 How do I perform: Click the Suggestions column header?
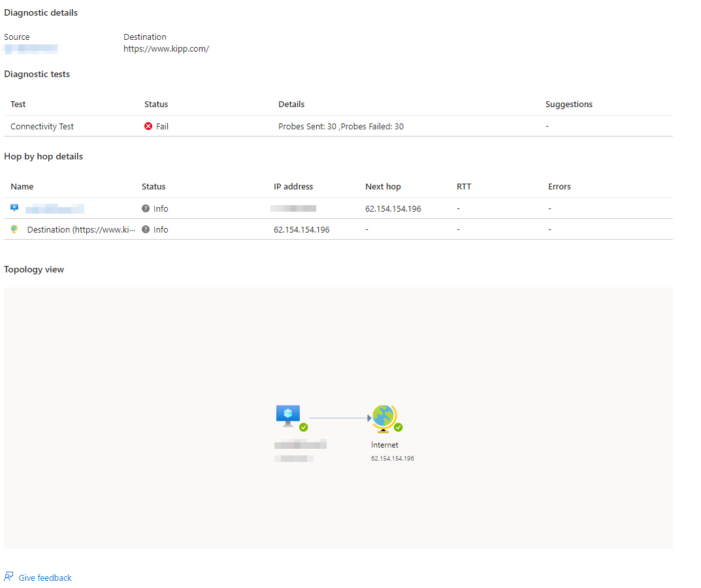coord(568,104)
